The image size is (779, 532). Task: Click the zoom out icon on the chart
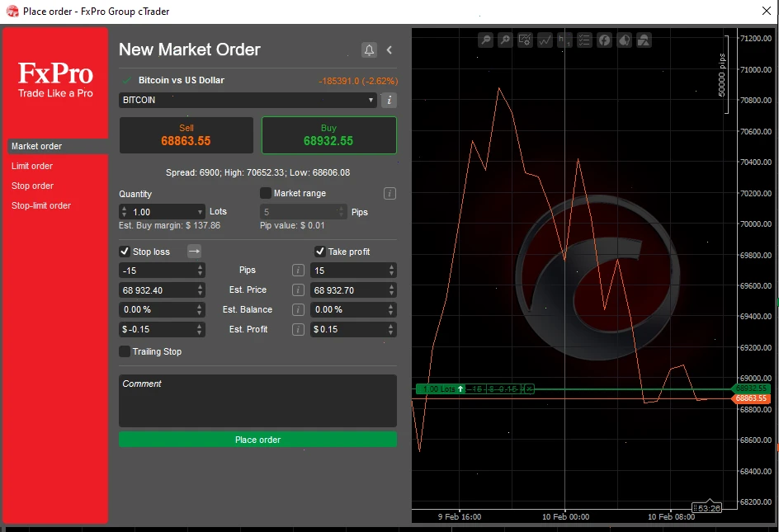point(485,39)
